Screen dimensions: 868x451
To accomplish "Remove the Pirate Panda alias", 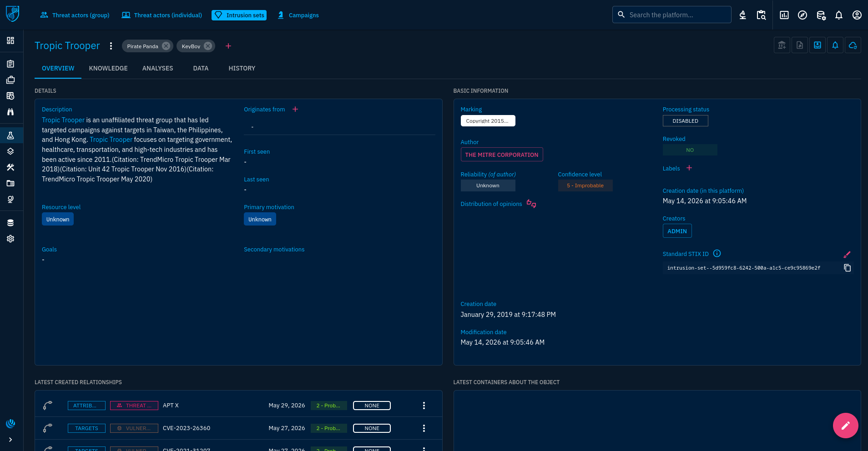I will coord(166,46).
